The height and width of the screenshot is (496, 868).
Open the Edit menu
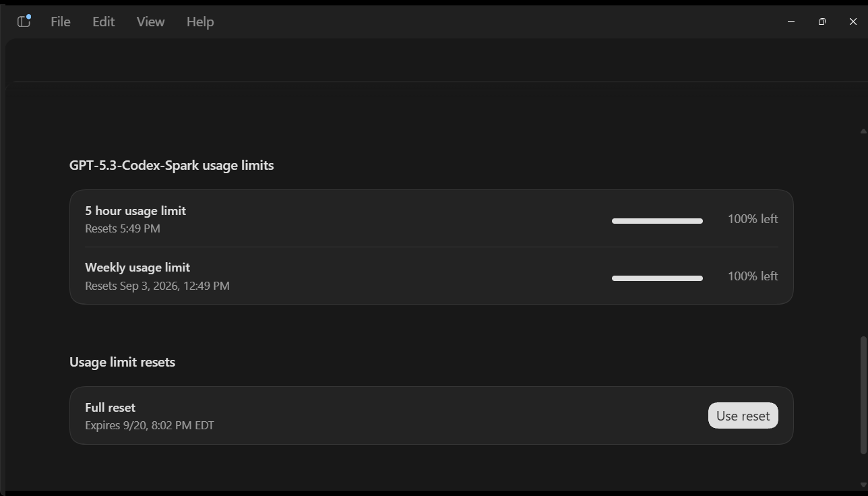point(103,22)
